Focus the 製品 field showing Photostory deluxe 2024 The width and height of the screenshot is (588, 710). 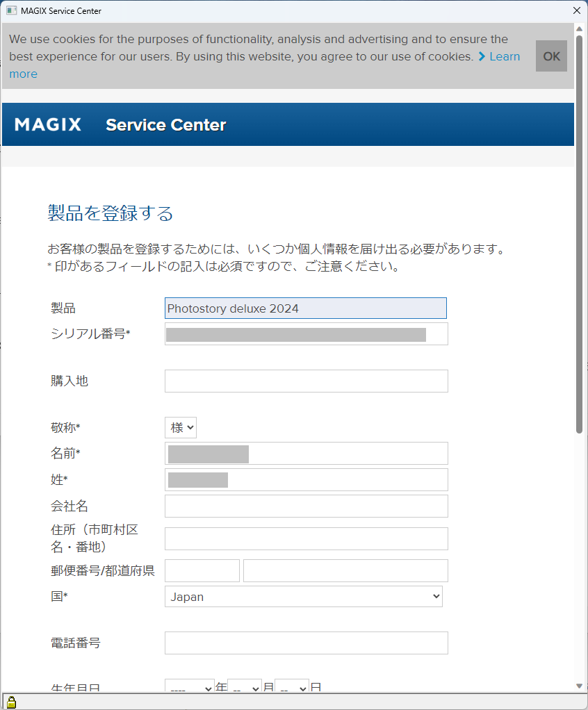(x=306, y=308)
